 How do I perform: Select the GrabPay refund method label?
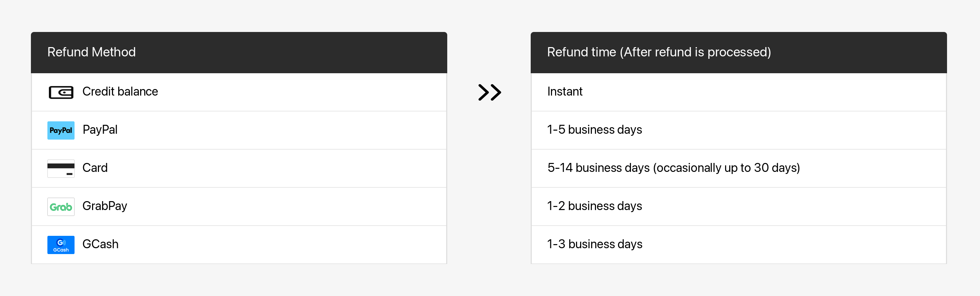tap(105, 206)
